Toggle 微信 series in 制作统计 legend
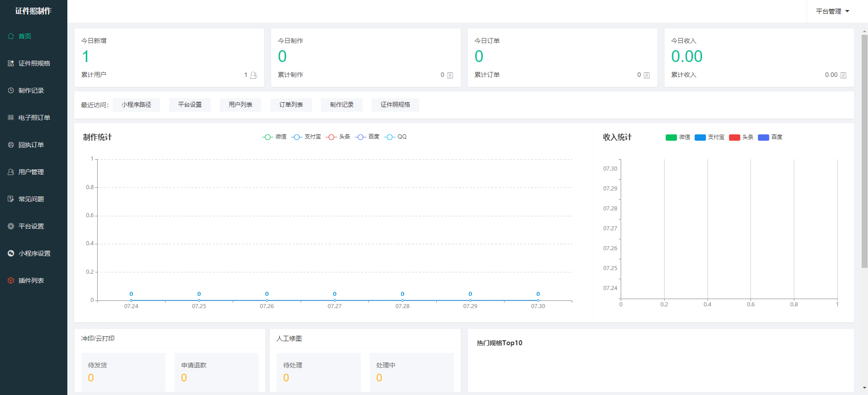 point(274,137)
